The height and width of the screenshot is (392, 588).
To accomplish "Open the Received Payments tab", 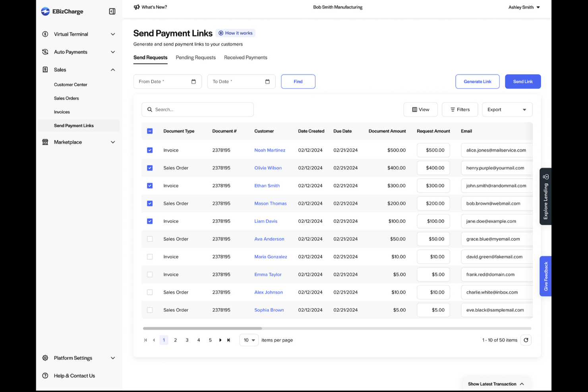I will pyautogui.click(x=245, y=57).
